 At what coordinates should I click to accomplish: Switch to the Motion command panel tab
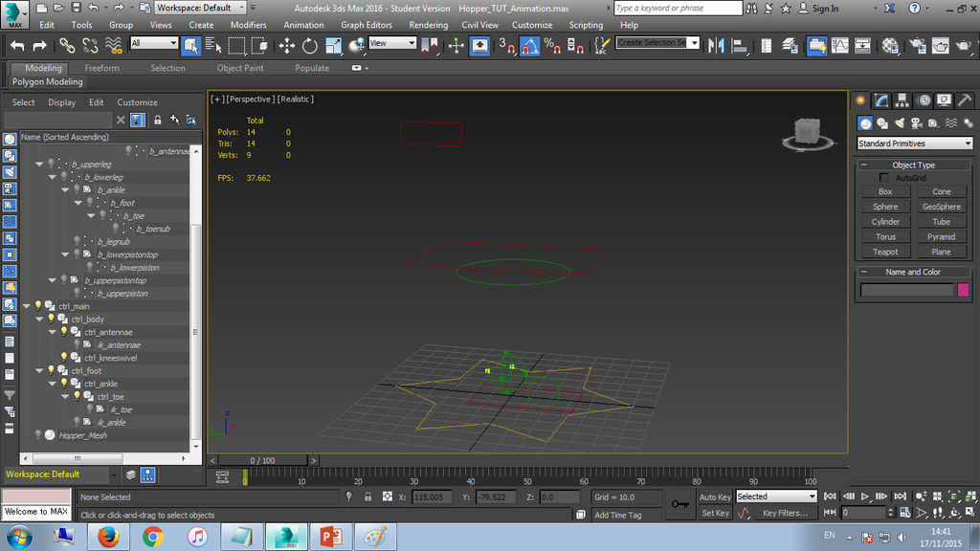coord(924,99)
